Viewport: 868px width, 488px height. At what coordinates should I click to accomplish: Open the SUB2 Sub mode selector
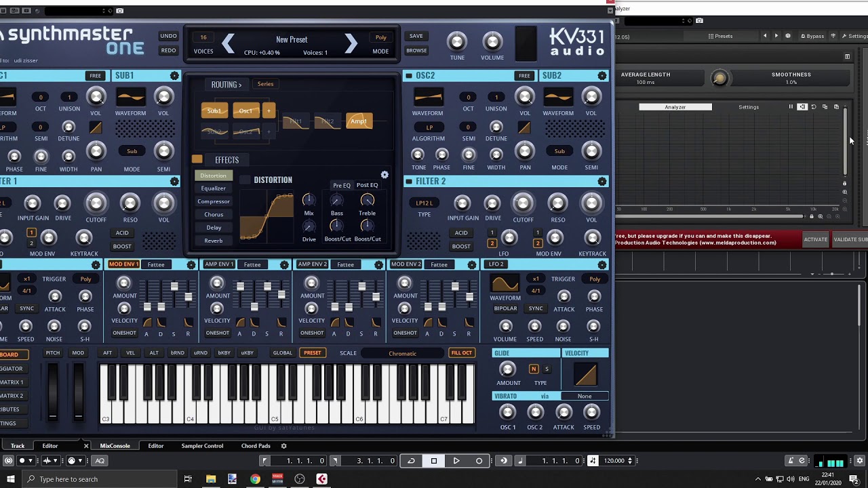(x=559, y=151)
